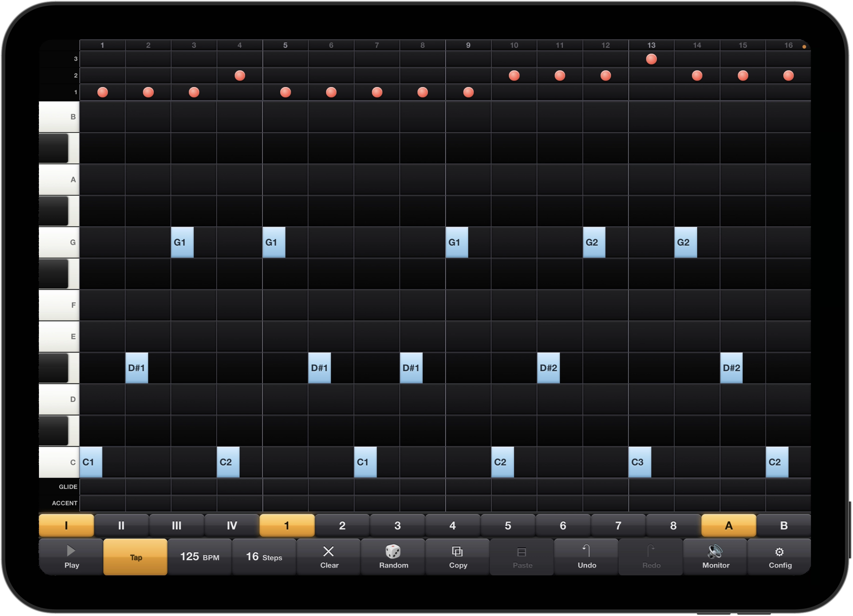Toggle the Monitor speaker icon
The height and width of the screenshot is (616, 853).
tap(715, 551)
